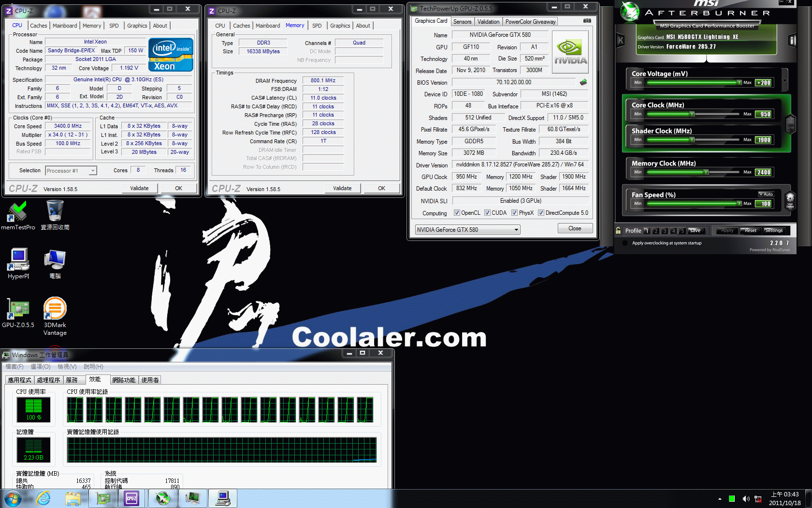The width and height of the screenshot is (812, 508).
Task: Click the Windows Start orb
Action: tap(13, 498)
